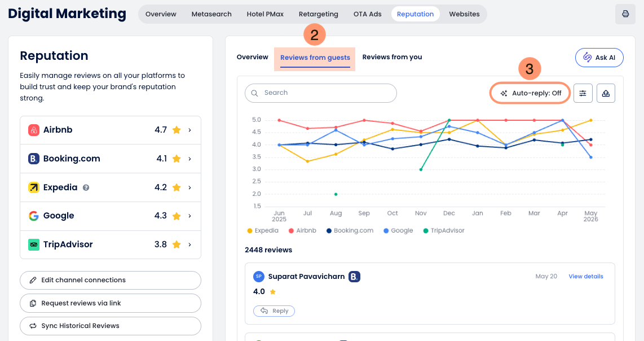Open the Reviews from you tab
This screenshot has height=341, width=644.
[392, 57]
